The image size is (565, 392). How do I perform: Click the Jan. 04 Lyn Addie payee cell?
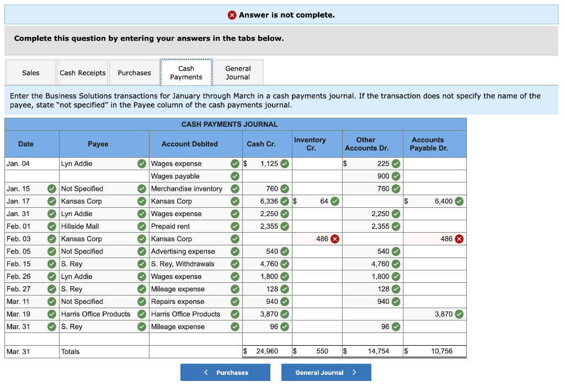coord(104,164)
